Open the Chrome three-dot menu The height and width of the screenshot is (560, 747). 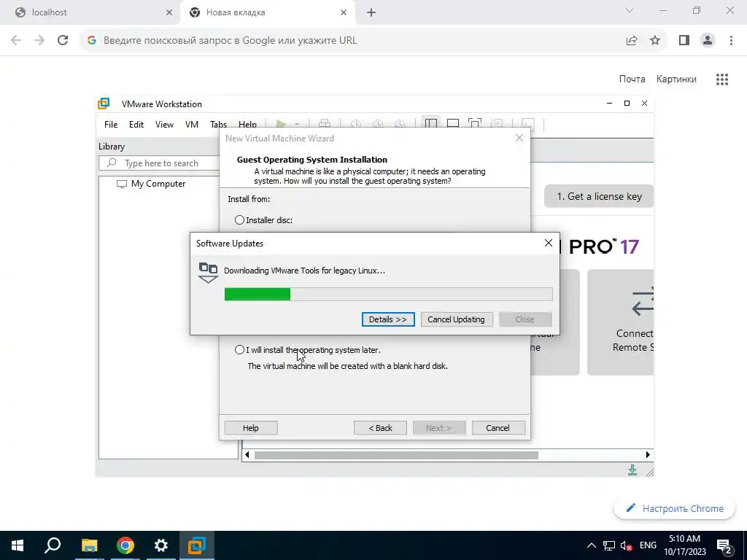(x=731, y=41)
